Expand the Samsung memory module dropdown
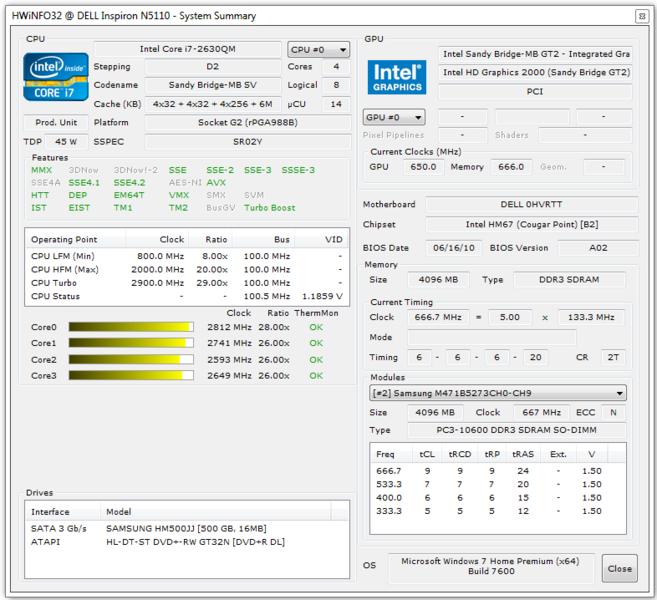 pyautogui.click(x=498, y=393)
